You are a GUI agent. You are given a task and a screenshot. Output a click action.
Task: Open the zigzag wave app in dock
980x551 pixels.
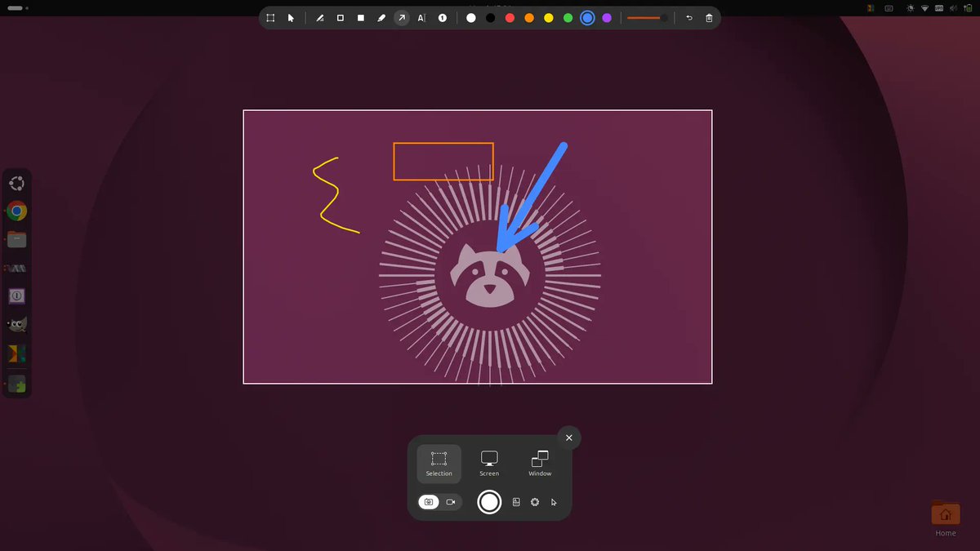pos(17,268)
